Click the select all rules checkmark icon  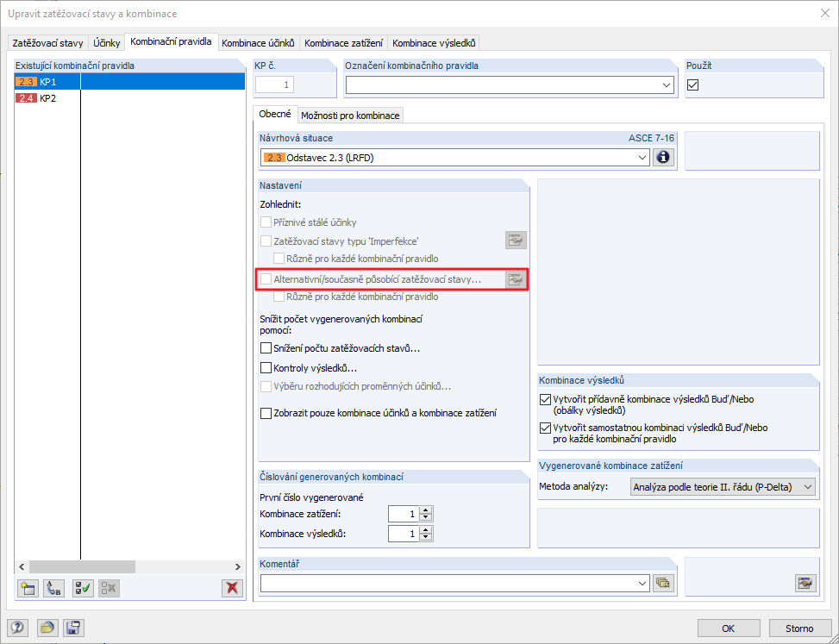[83, 588]
